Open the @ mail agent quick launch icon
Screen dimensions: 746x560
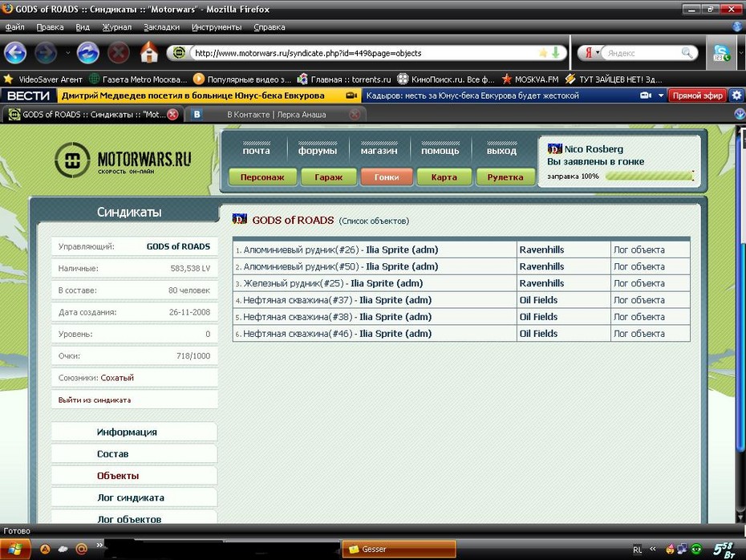click(x=81, y=550)
